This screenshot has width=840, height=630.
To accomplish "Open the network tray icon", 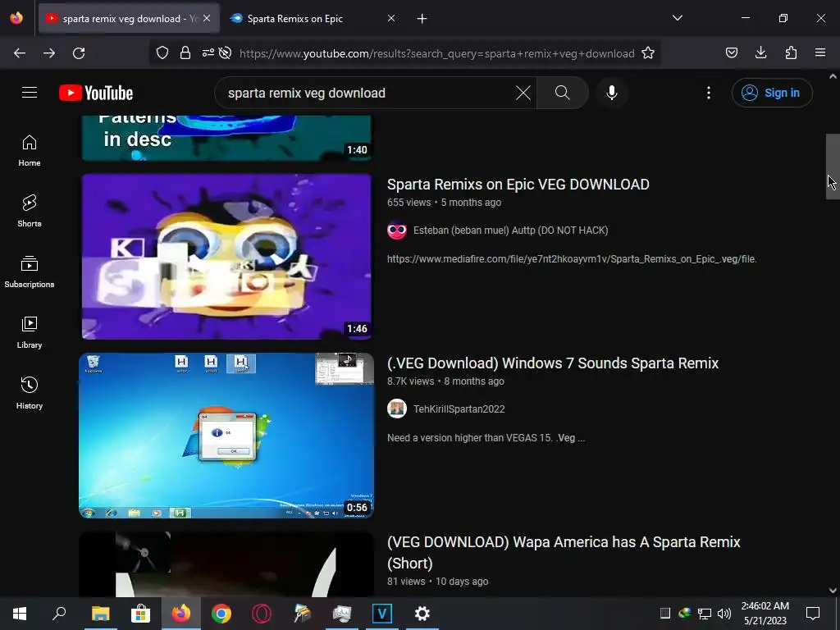I will 704,614.
